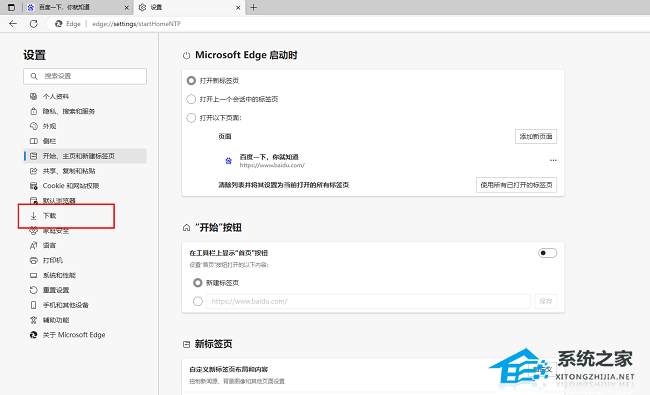
Task: Select the 打开新标签页 radio option
Action: (191, 81)
